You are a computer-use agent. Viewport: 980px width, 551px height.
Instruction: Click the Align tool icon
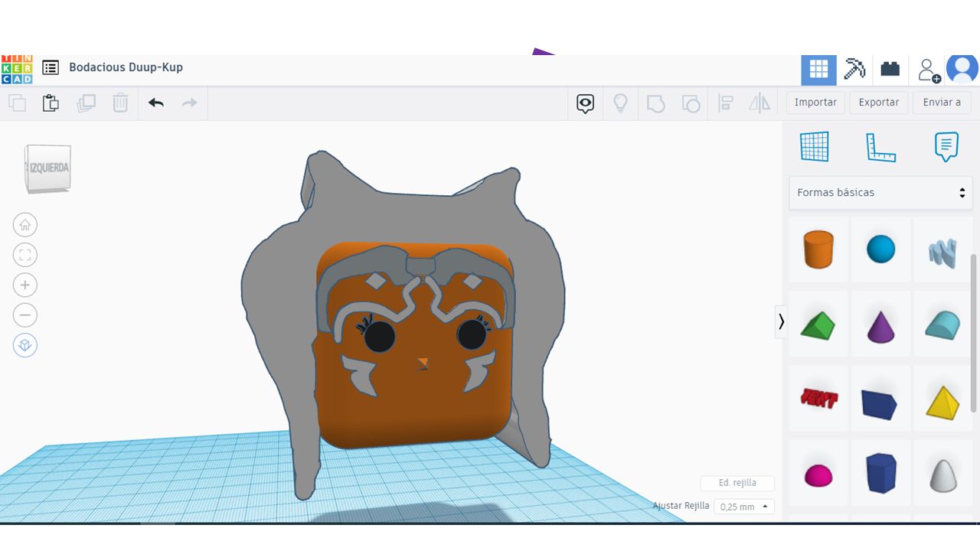click(726, 103)
